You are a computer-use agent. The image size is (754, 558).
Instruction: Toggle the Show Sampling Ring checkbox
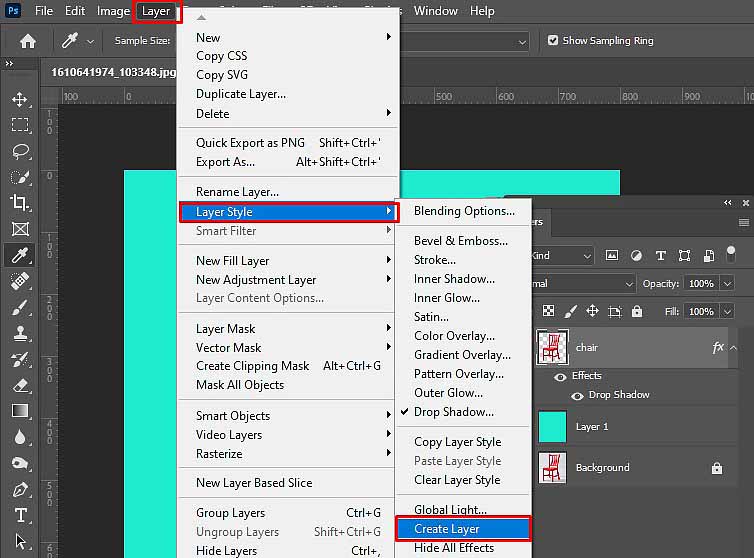(x=553, y=41)
